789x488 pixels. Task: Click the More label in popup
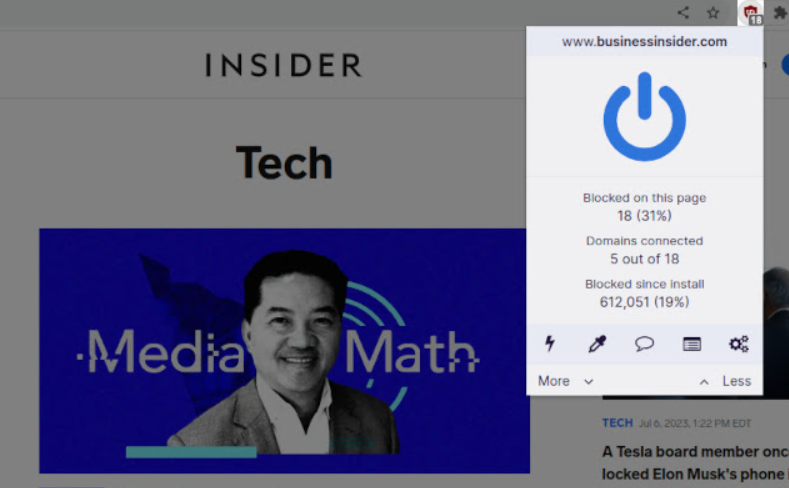554,381
